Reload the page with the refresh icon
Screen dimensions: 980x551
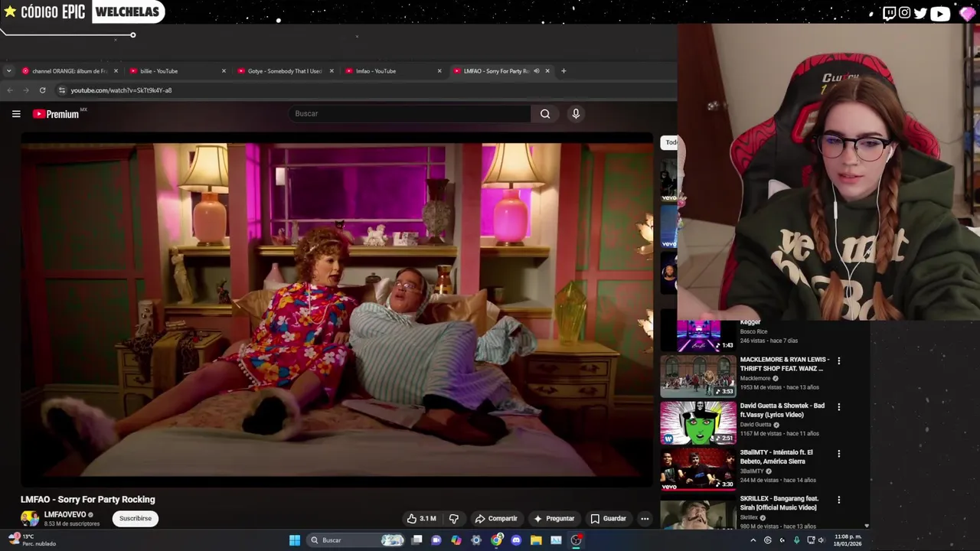tap(42, 90)
